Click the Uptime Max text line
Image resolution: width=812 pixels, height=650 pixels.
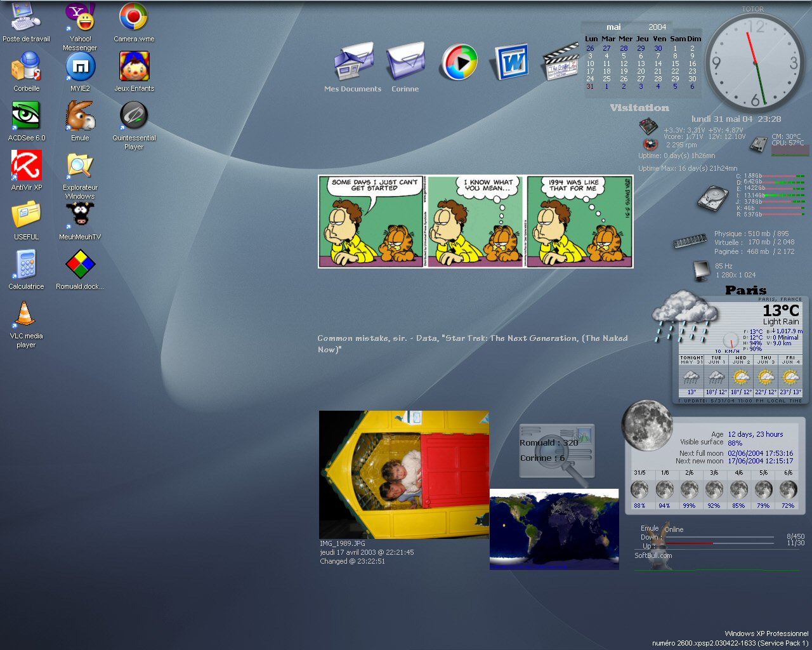[x=688, y=168]
